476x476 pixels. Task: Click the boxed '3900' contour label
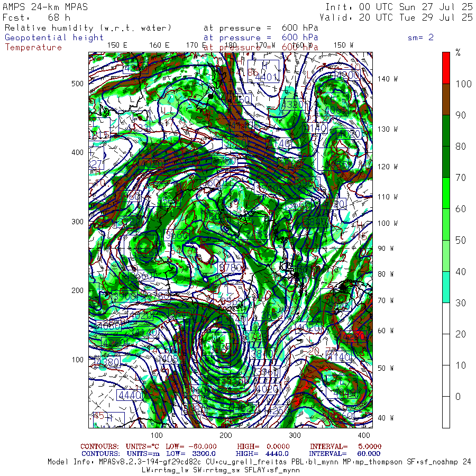[124, 296]
